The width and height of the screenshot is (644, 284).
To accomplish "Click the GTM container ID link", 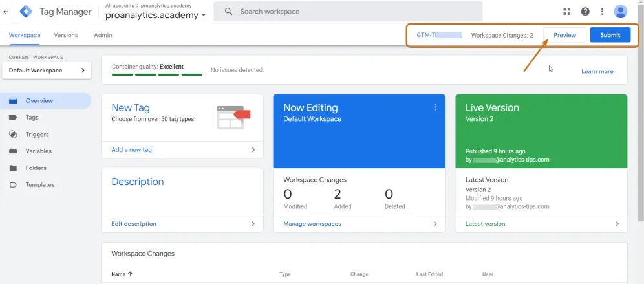I will tap(440, 35).
